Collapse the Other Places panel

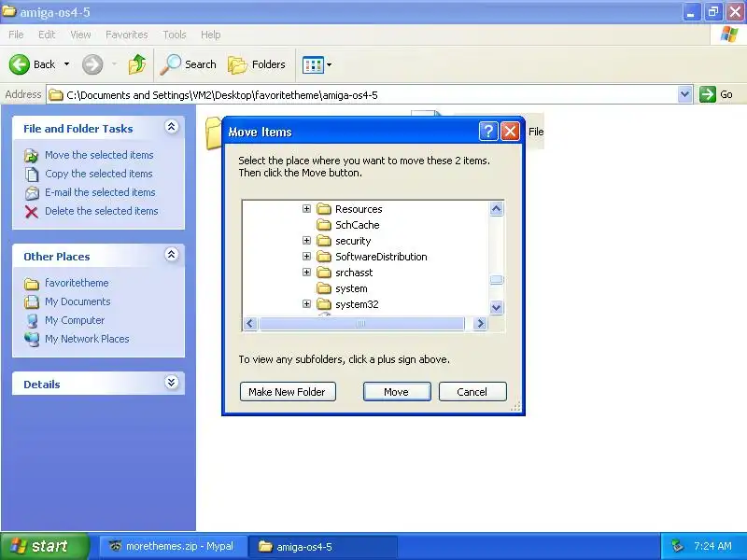coord(172,255)
